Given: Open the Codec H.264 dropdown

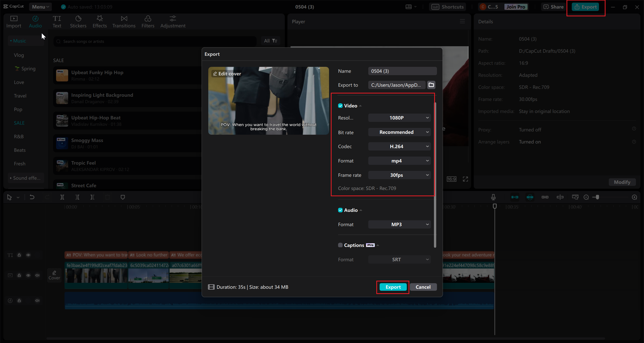Looking at the screenshot, I should [399, 146].
